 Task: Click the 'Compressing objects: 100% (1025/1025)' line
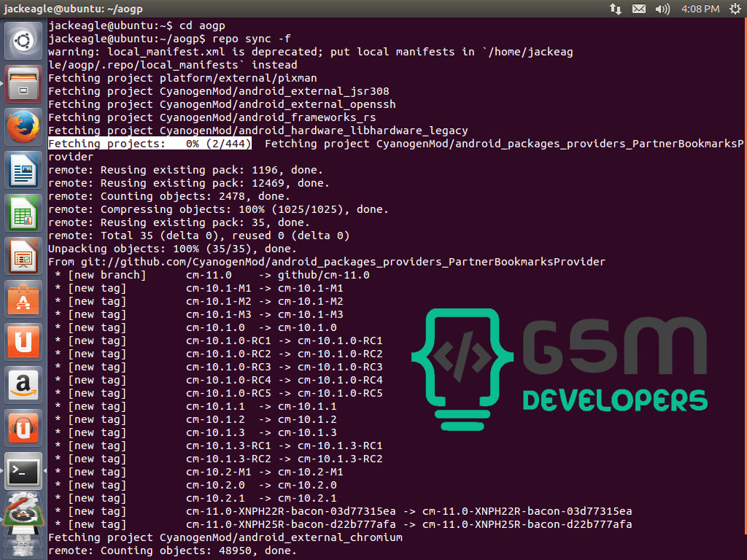pos(219,209)
